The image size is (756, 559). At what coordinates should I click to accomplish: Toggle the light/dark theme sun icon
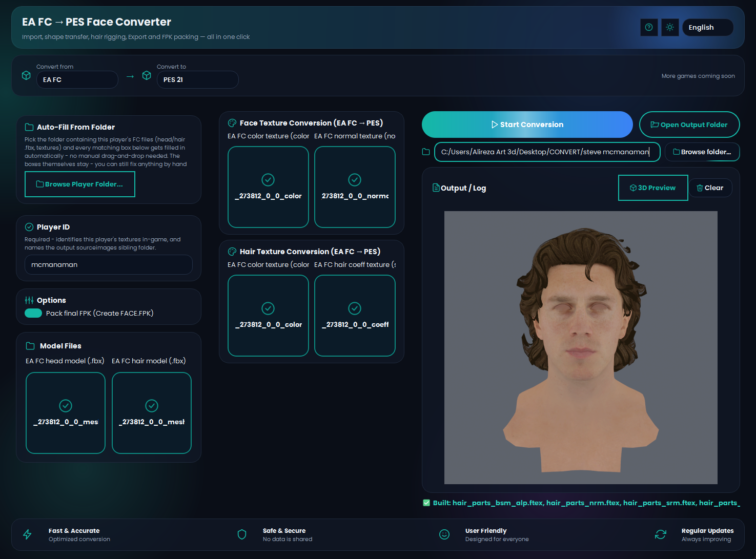(x=670, y=27)
